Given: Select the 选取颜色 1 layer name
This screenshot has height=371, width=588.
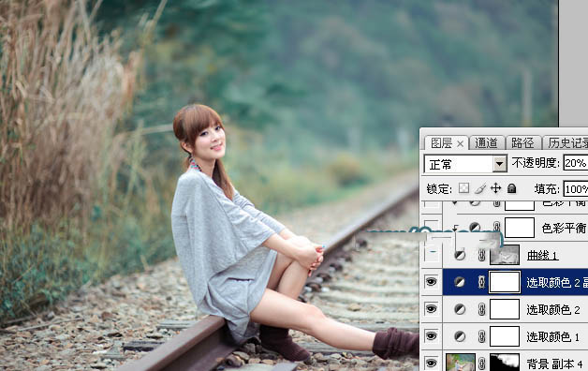Looking at the screenshot, I should (553, 336).
